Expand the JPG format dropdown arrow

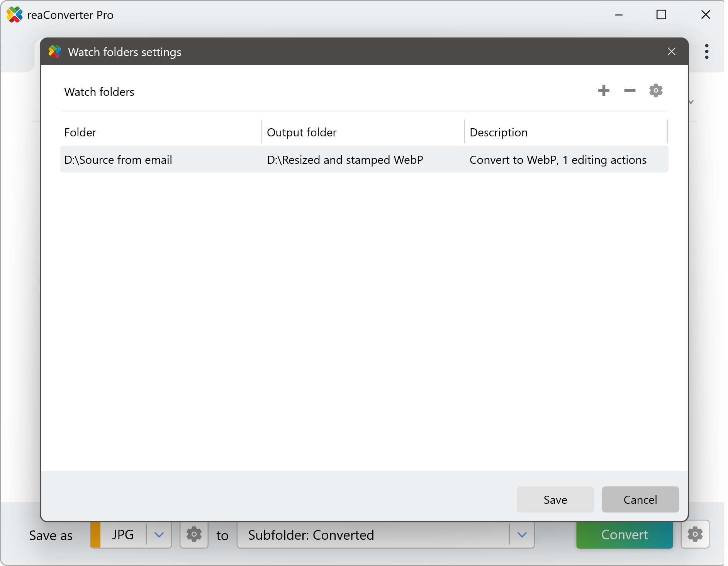(x=159, y=535)
